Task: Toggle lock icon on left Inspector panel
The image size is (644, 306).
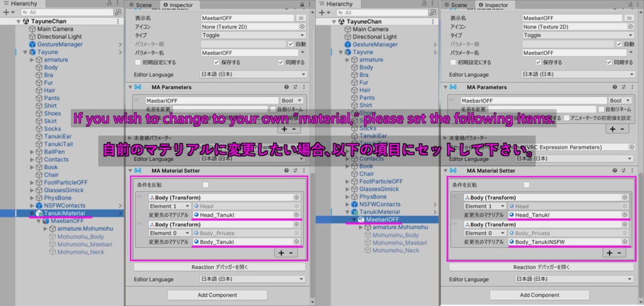Action: click(303, 4)
